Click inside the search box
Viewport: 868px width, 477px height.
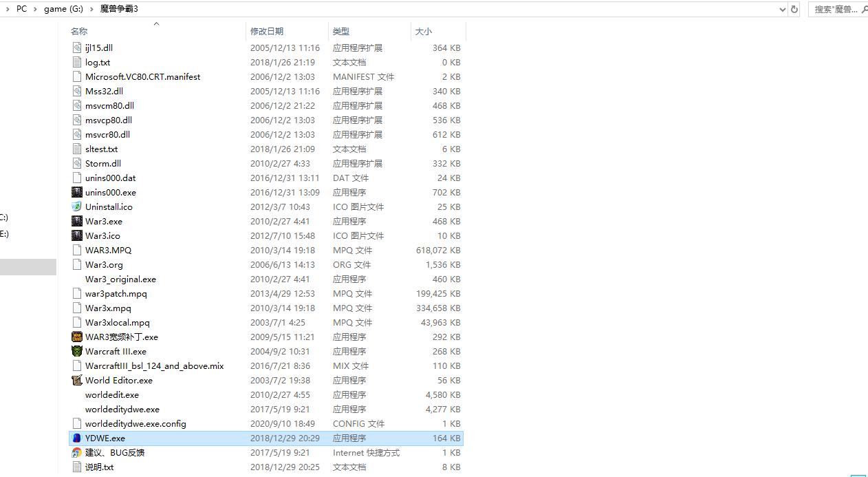pos(834,9)
